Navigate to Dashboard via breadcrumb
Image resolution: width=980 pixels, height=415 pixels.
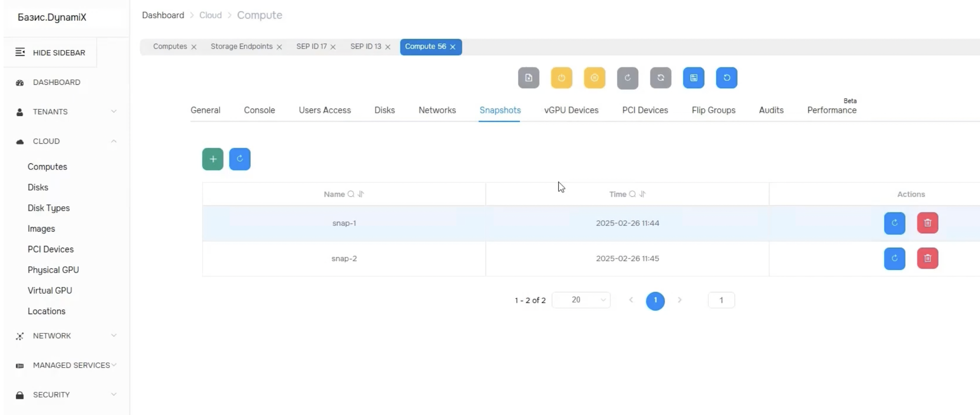click(163, 15)
